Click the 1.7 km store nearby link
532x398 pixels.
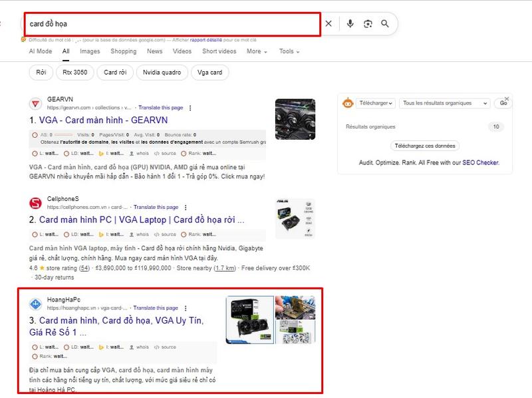(x=224, y=268)
